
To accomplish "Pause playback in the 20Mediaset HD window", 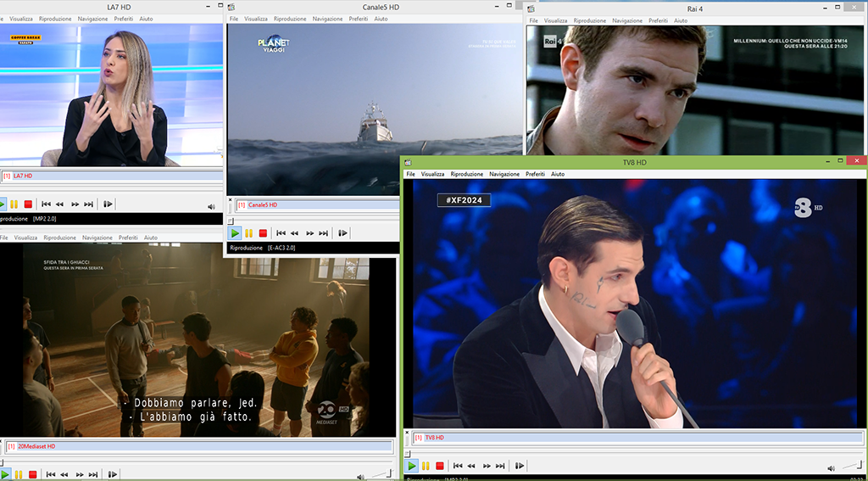I will 19,474.
